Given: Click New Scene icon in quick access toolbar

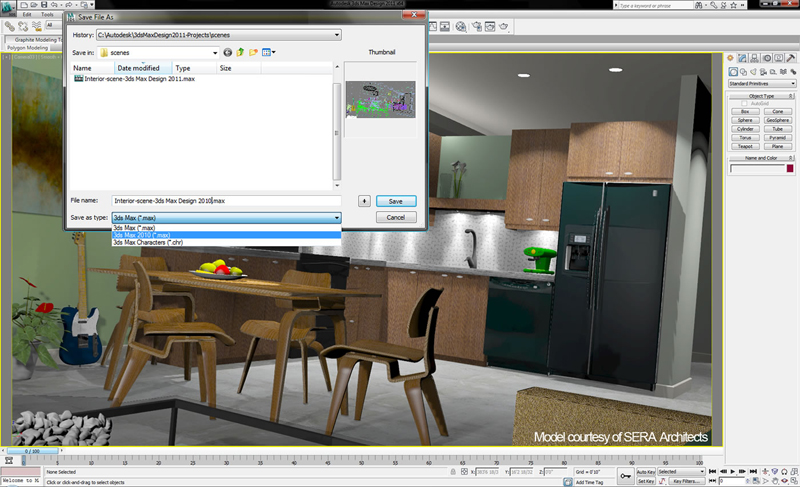Looking at the screenshot, I should coord(24,5).
